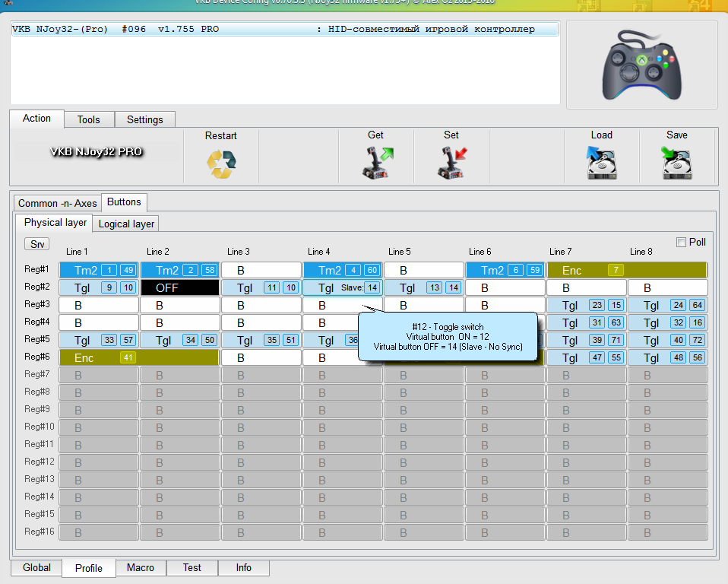Screen dimensions: 728x584
Task: Select the Tgl 32 16 toggle cell
Action: pyautogui.click(x=668, y=323)
